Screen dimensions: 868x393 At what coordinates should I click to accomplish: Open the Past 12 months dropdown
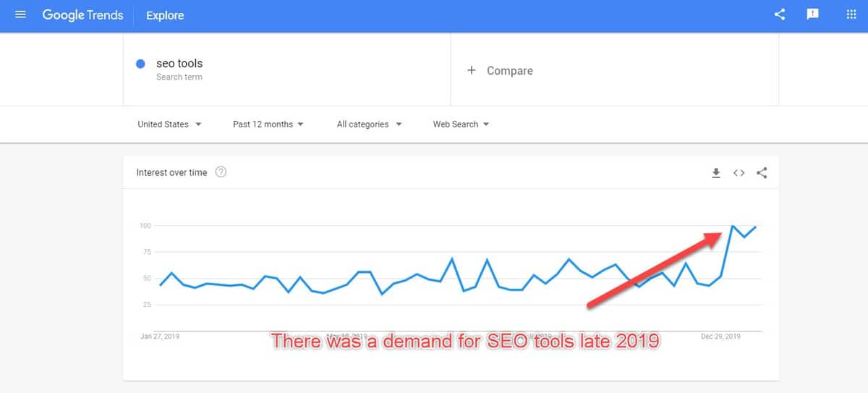pyautogui.click(x=268, y=124)
